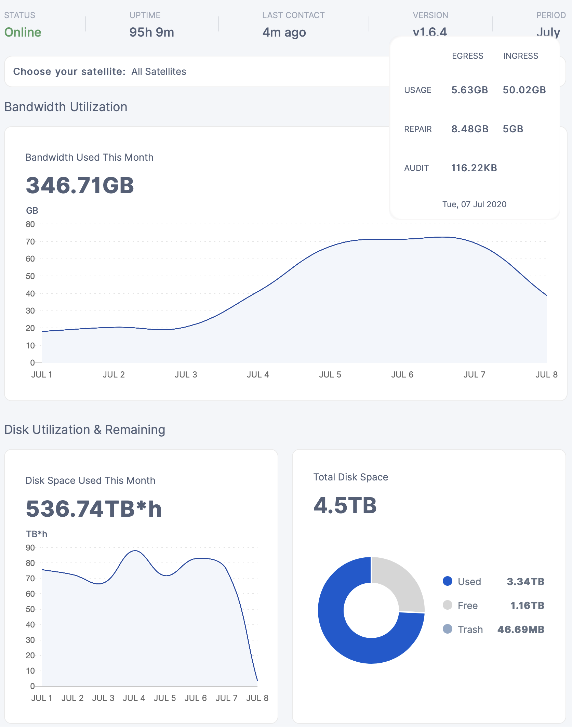Click the Trash legend dot
The height and width of the screenshot is (728, 572).
[x=447, y=629]
